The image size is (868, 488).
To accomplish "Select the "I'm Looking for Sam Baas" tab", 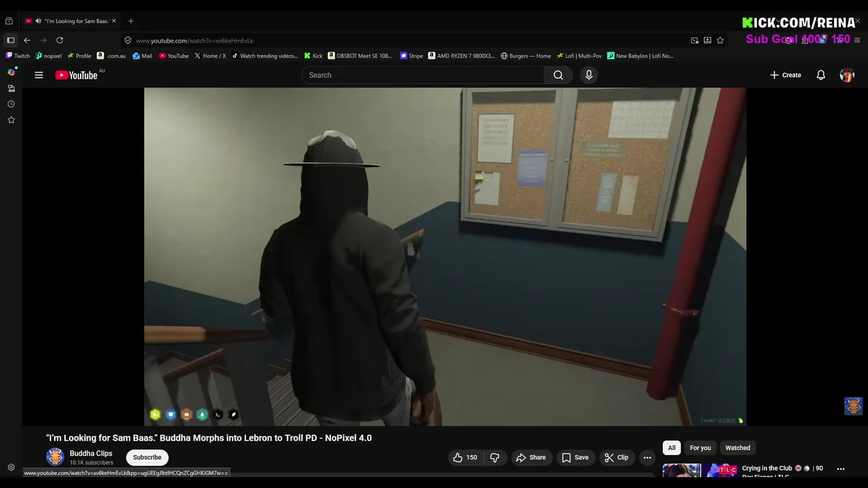I will pos(71,21).
